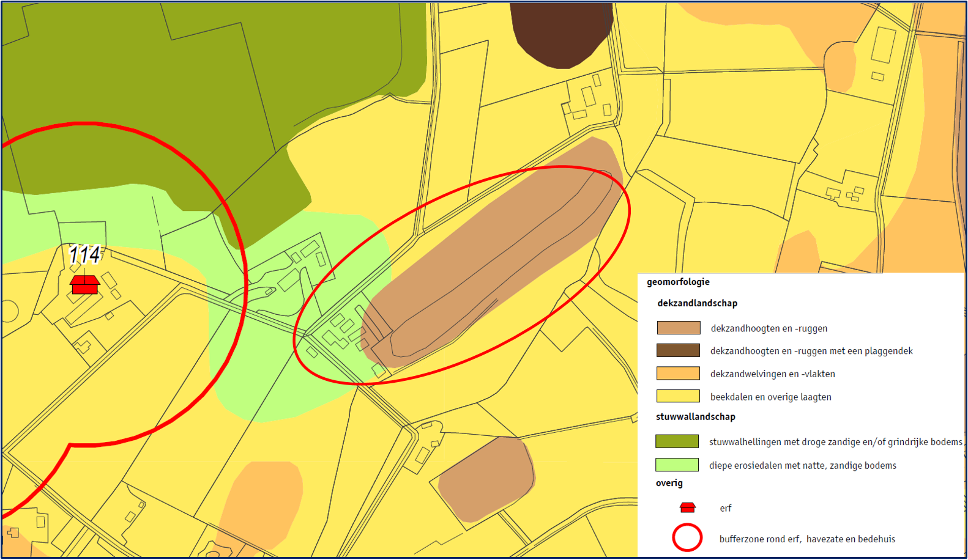This screenshot has width=968, height=560.
Task: Click the stuwwallandschap legend heading
Action: coord(696,417)
